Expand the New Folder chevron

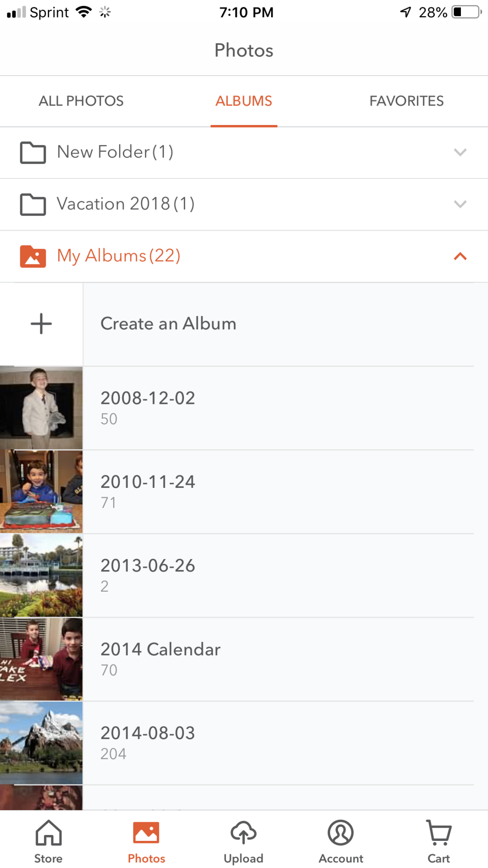point(460,152)
